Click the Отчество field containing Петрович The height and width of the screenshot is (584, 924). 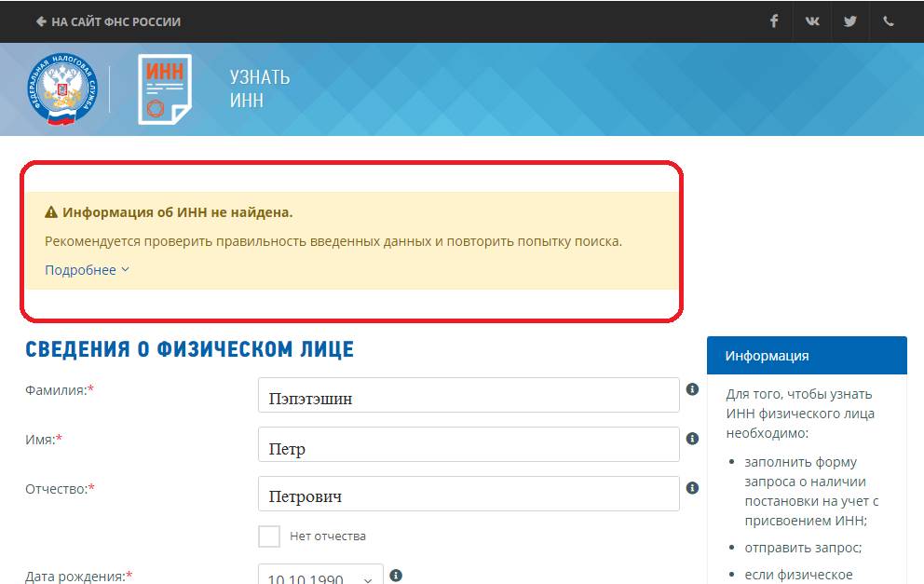click(466, 493)
